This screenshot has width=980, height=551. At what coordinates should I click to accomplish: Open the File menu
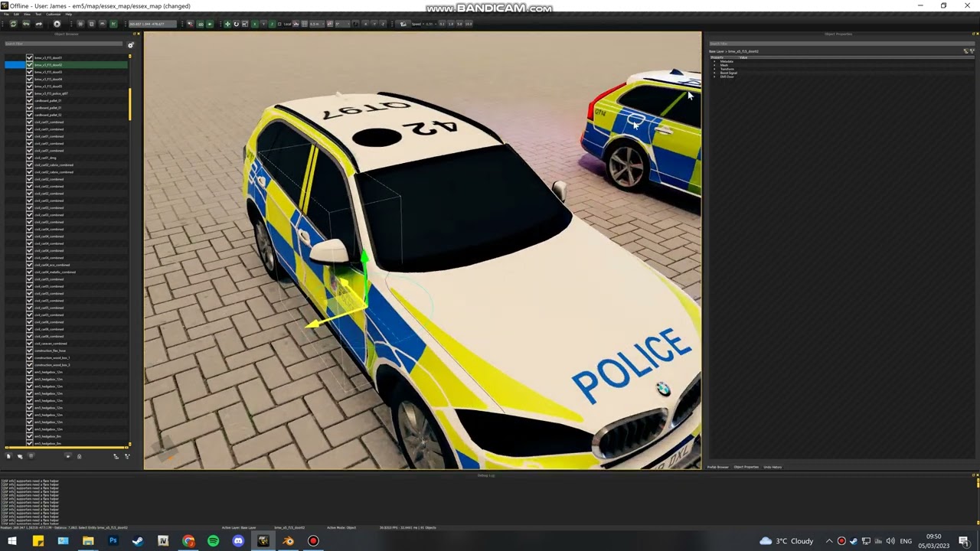point(6,14)
